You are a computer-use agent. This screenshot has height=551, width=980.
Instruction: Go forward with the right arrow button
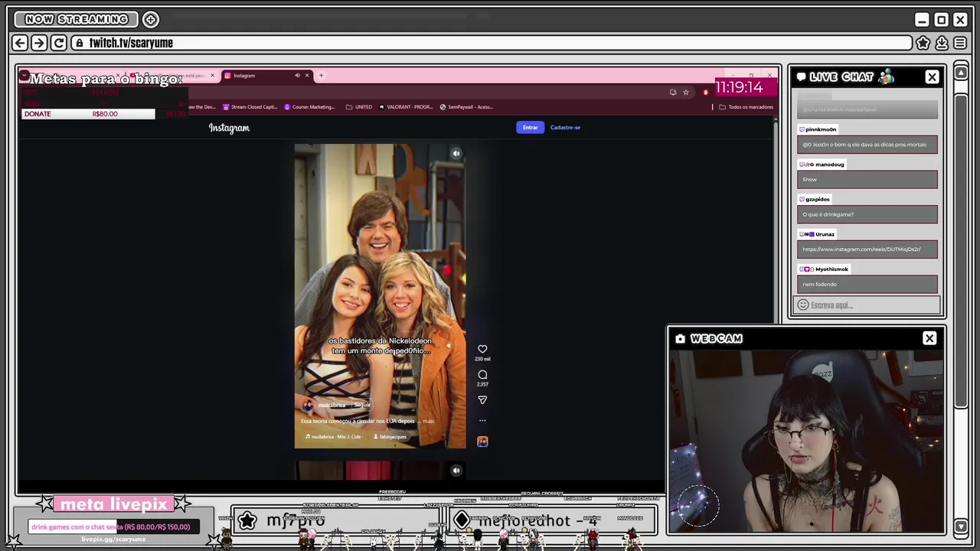coord(39,43)
